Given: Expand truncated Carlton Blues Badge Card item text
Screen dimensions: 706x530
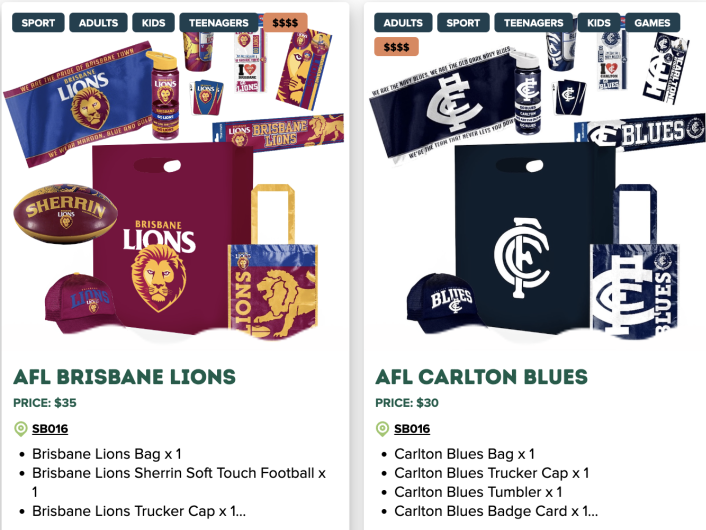Looking at the screenshot, I should (x=496, y=511).
